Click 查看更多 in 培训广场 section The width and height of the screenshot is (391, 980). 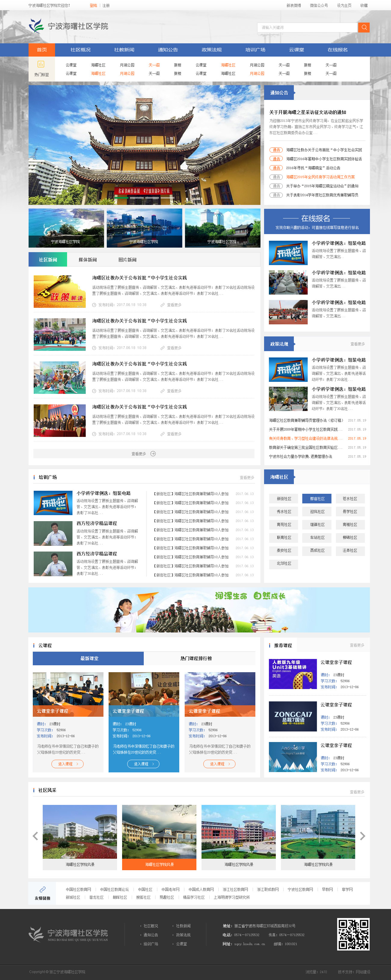point(247,478)
